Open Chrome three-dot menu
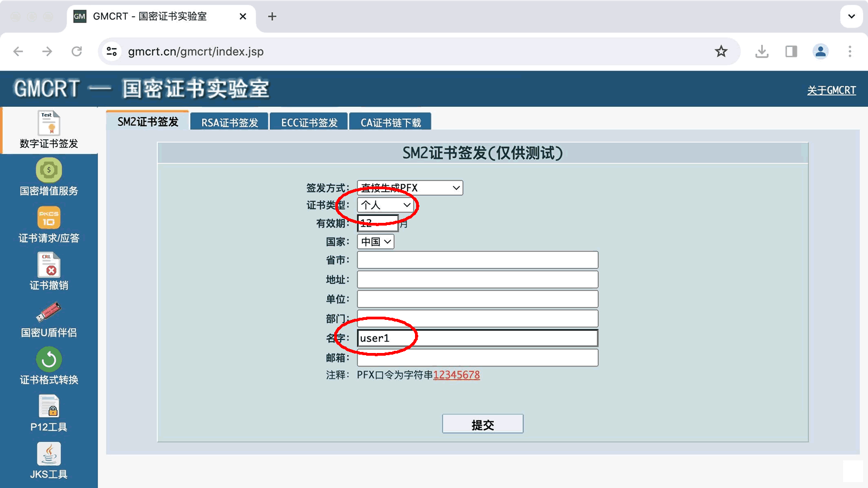 (x=850, y=52)
